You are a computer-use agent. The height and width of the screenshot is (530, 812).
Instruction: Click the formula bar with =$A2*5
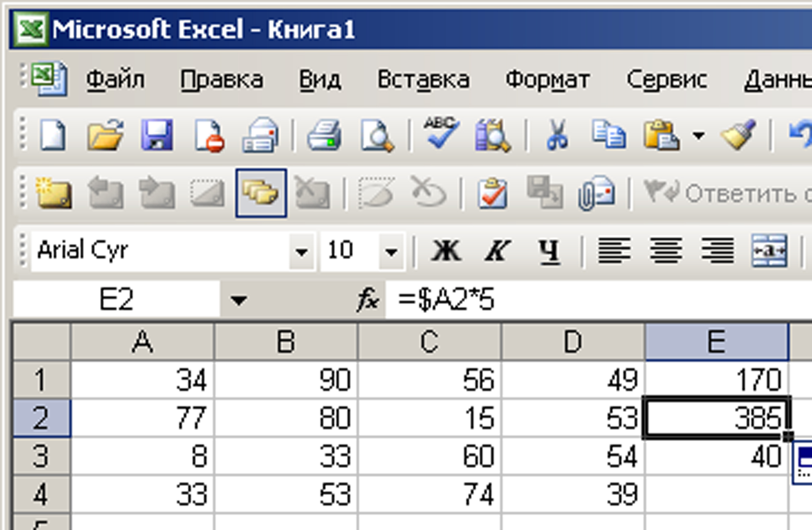599,300
